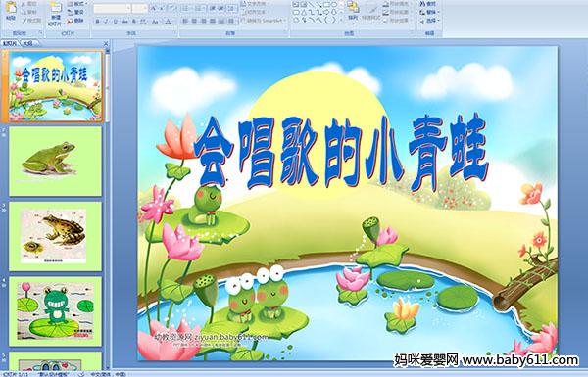Click the font color icon with letter A
Viewport: 588px width, 377px height.
tap(168, 22)
